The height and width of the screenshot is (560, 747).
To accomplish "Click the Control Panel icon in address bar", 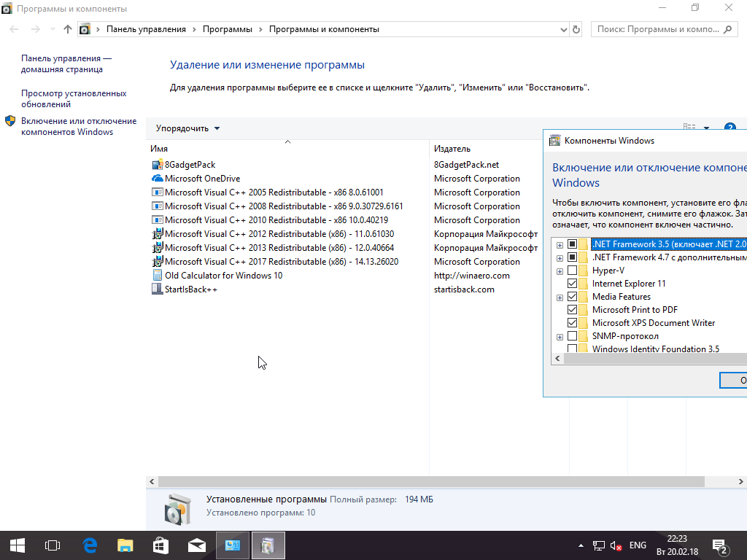I will pyautogui.click(x=85, y=29).
